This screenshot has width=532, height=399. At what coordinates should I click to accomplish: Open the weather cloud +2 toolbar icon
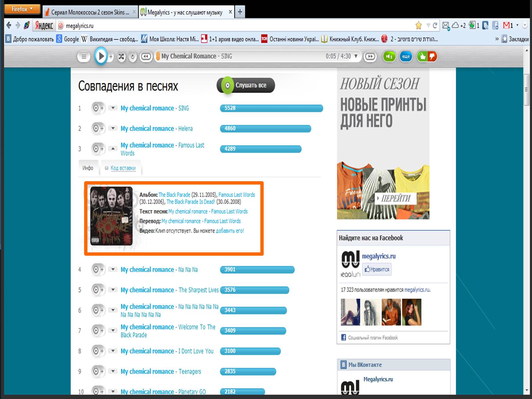click(x=459, y=25)
